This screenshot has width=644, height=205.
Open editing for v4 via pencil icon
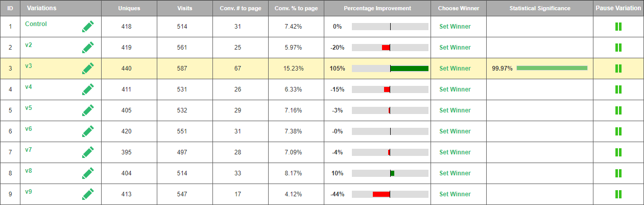[88, 89]
